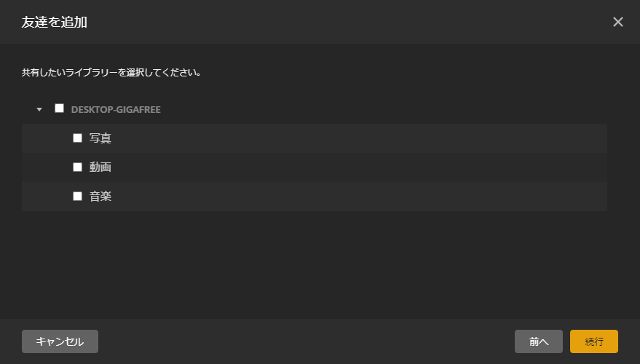The height and width of the screenshot is (364, 640).
Task: Continue with the orange 続行 button
Action: coord(594,341)
